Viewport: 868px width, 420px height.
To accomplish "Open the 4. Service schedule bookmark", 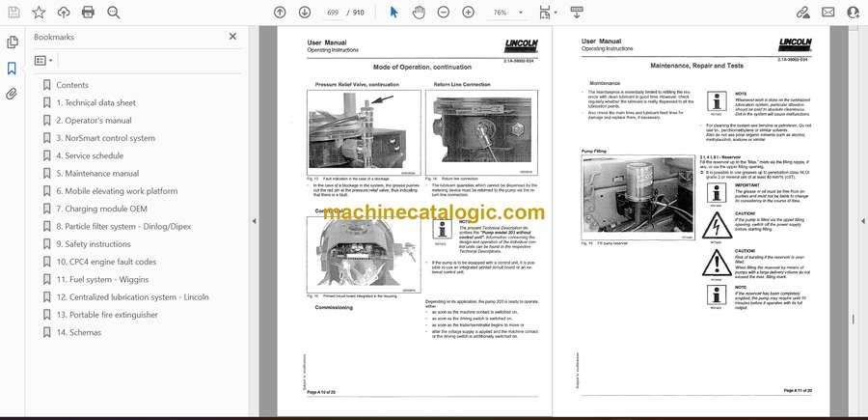I will tap(91, 155).
